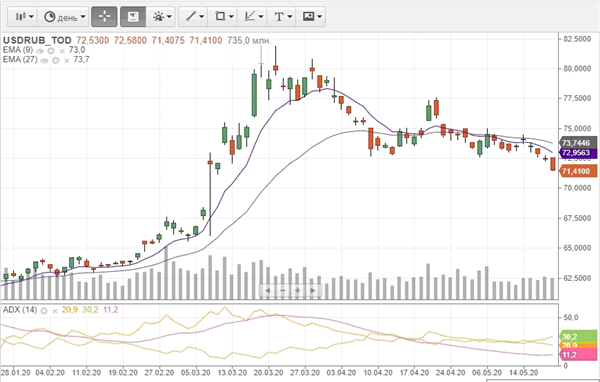Image resolution: width=600 pixels, height=382 pixels.
Task: Toggle the crosshair cursor tool
Action: (104, 16)
